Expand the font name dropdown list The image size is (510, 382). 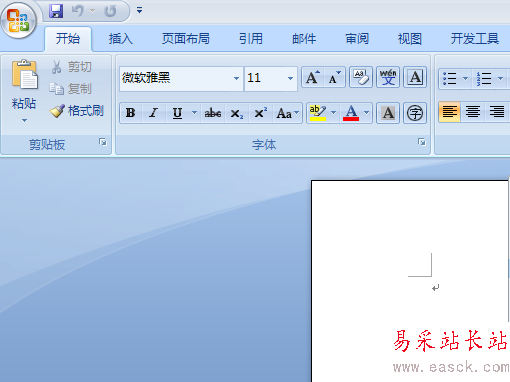(236, 78)
